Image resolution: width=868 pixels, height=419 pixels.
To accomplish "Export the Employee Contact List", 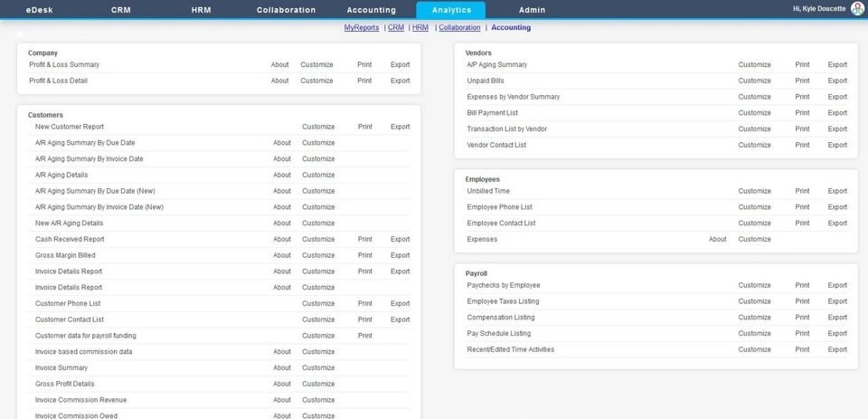I will (837, 223).
